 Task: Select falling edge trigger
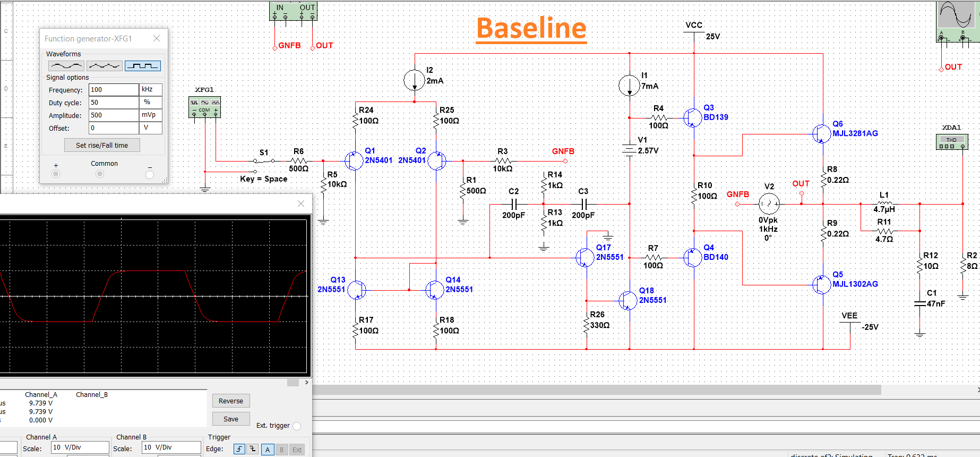coord(253,450)
